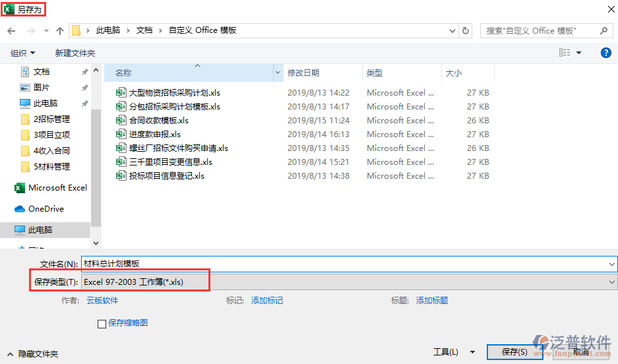This screenshot has height=364, width=618.
Task: Select pinned 此电脑 in quick access
Action: point(46,104)
